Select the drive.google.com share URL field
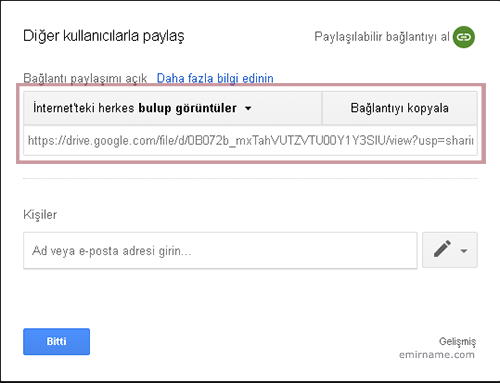The width and height of the screenshot is (500, 383). 250,140
